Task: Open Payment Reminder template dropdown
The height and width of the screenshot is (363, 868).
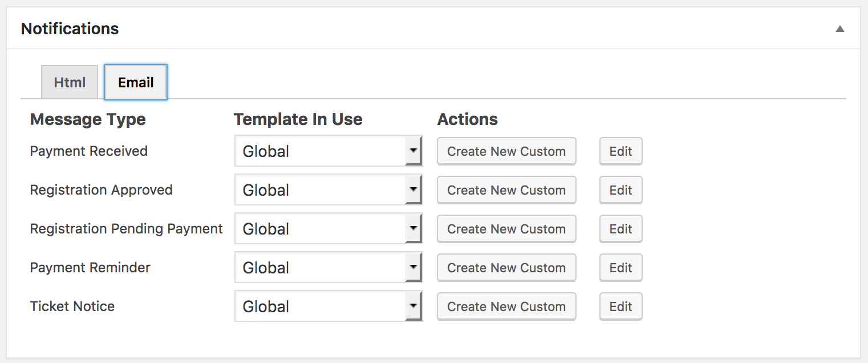Action: coord(328,268)
